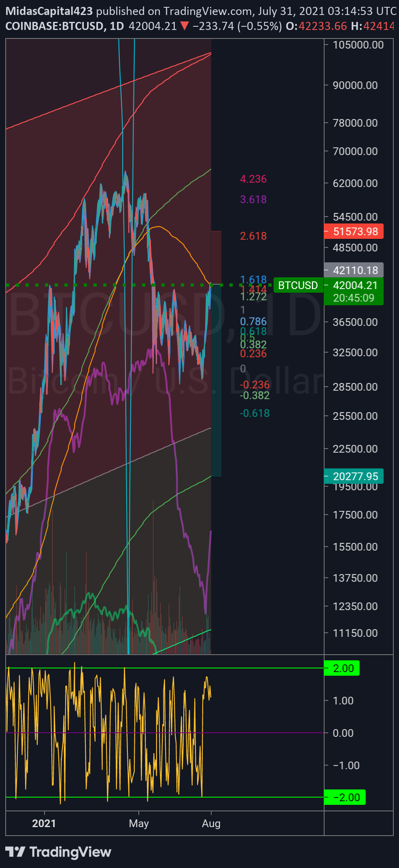Click the 11150.00 price axis value
Image resolution: width=399 pixels, height=868 pixels.
point(355,633)
